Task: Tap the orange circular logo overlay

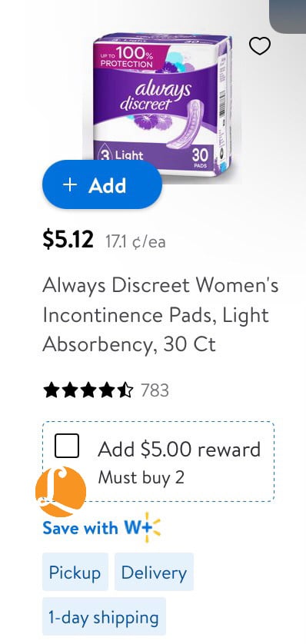Action: (x=61, y=492)
